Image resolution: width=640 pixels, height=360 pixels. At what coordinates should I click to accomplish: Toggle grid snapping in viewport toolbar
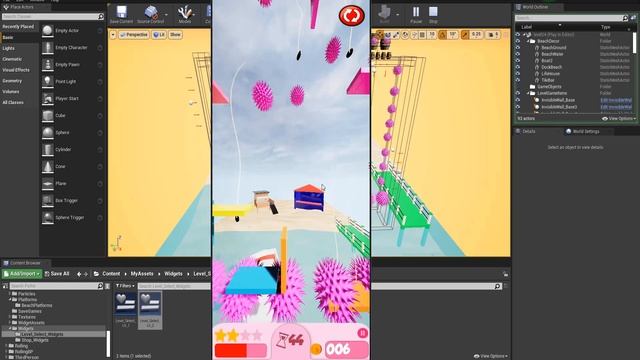pos(423,35)
